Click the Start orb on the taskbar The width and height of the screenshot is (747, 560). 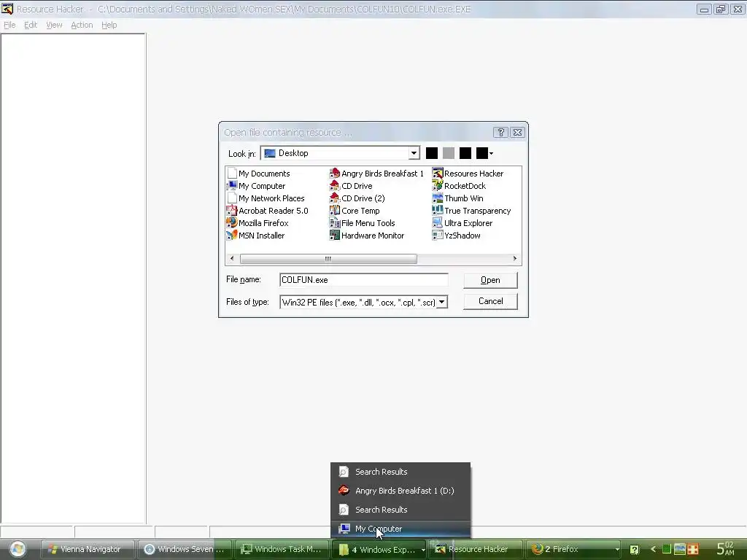click(18, 549)
